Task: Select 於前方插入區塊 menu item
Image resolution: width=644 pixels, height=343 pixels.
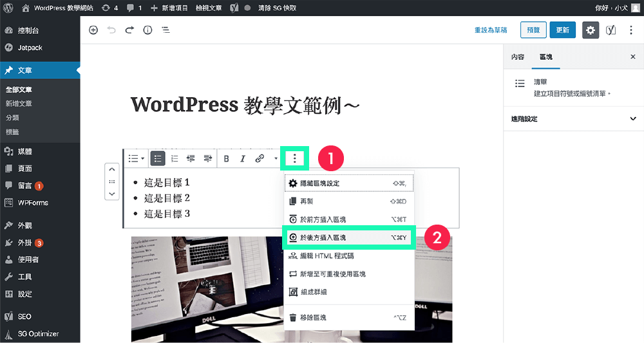Action: 349,219
